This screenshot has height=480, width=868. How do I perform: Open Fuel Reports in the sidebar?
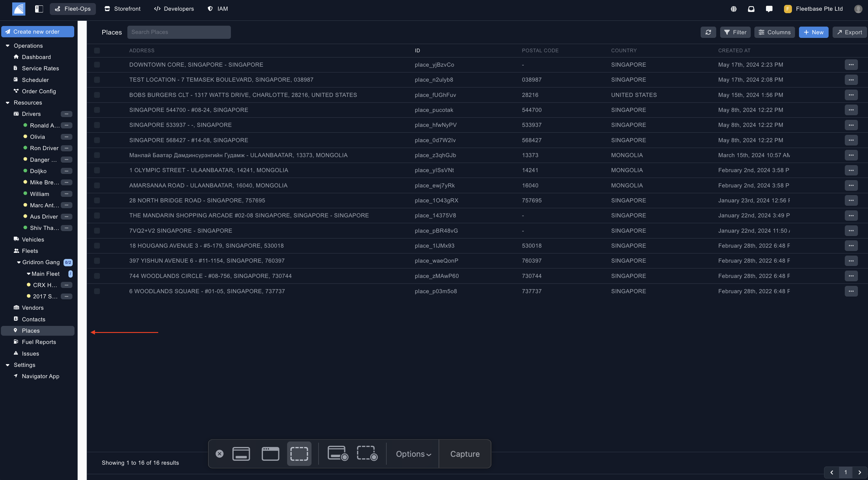tap(39, 342)
